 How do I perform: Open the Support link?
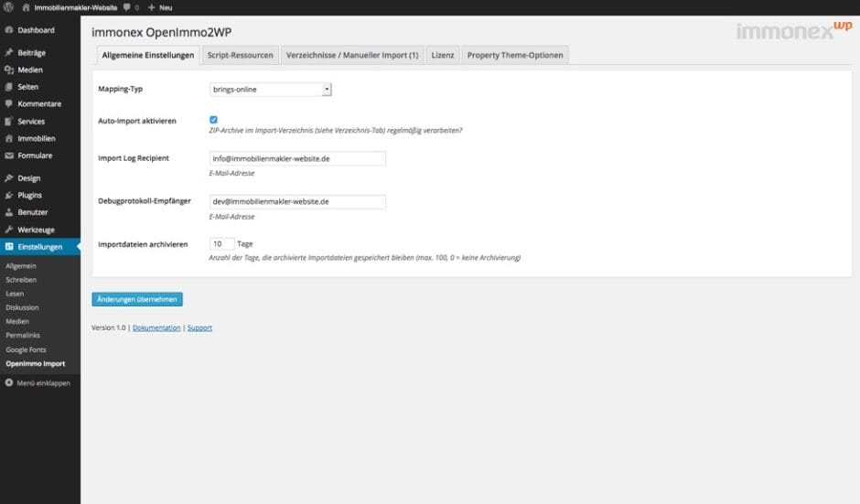point(199,327)
